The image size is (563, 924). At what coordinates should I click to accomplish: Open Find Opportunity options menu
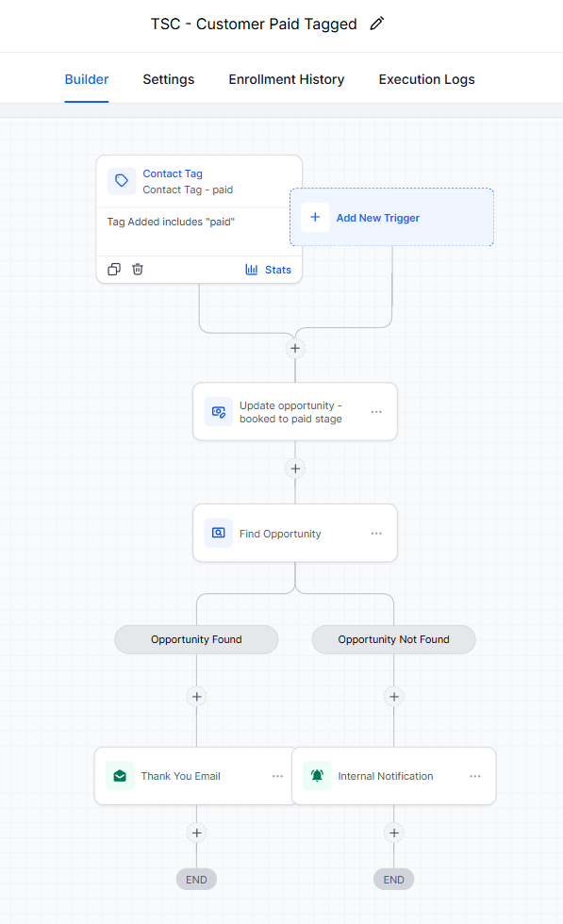click(x=376, y=534)
